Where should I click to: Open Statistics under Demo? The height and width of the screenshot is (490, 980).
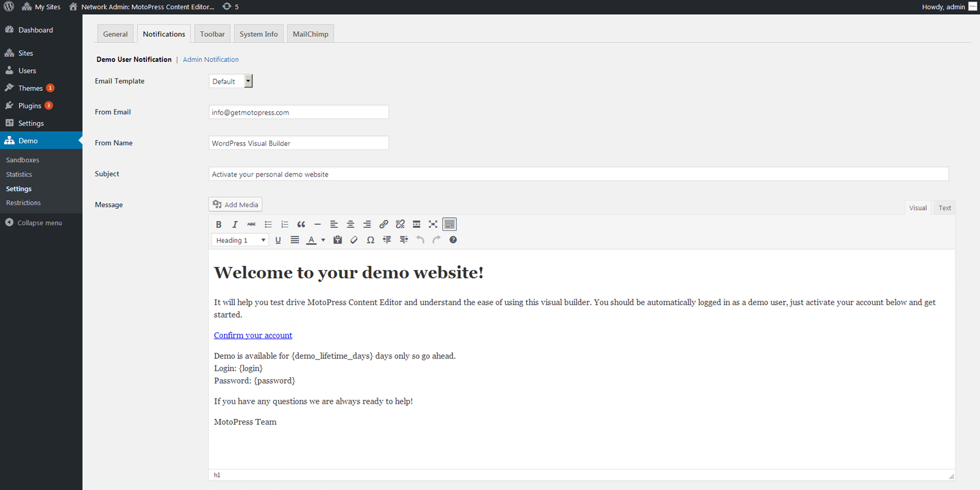19,175
